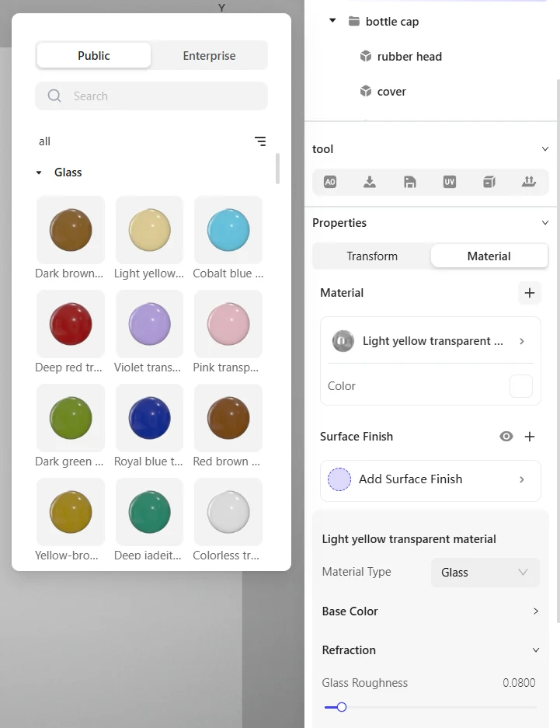Viewport: 560px width, 728px height.
Task: Select the Material properties tab
Action: [489, 256]
